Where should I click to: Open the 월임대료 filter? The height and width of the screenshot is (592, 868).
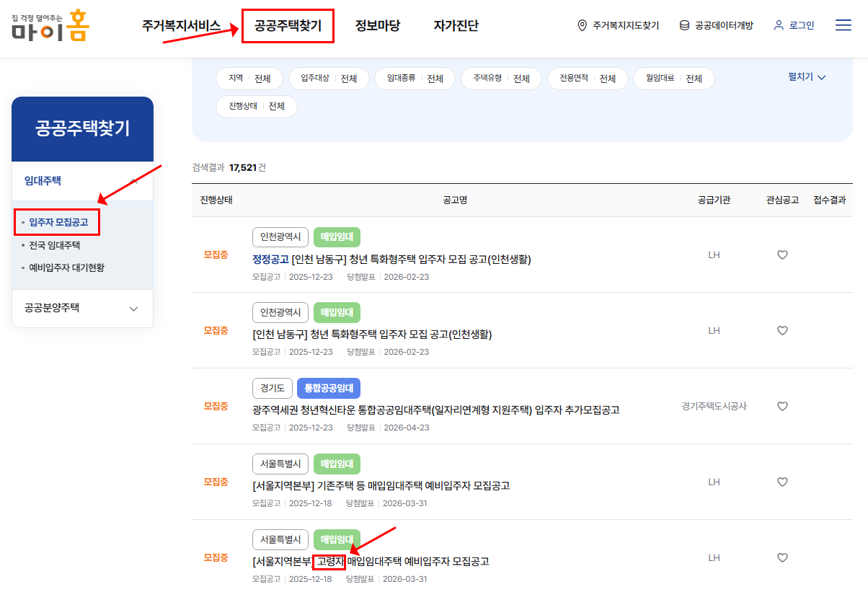tap(674, 79)
